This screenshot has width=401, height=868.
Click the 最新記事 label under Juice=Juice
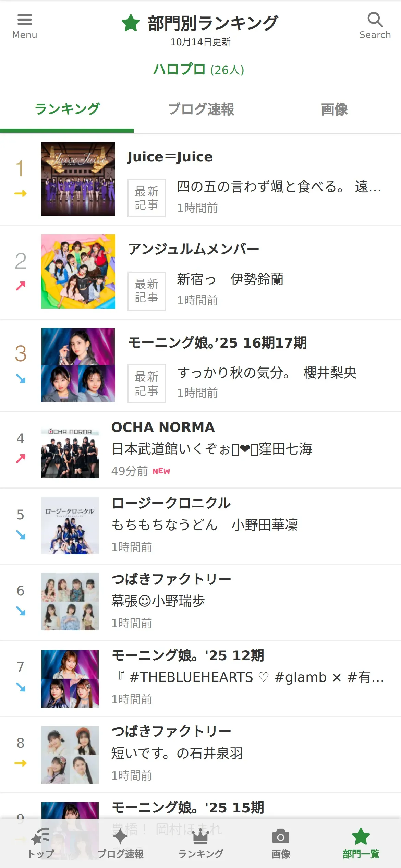[146, 198]
